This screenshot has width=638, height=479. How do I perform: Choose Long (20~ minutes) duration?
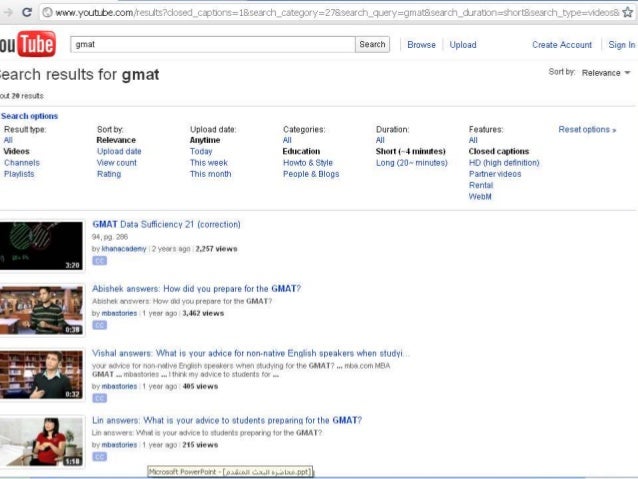(x=411, y=163)
